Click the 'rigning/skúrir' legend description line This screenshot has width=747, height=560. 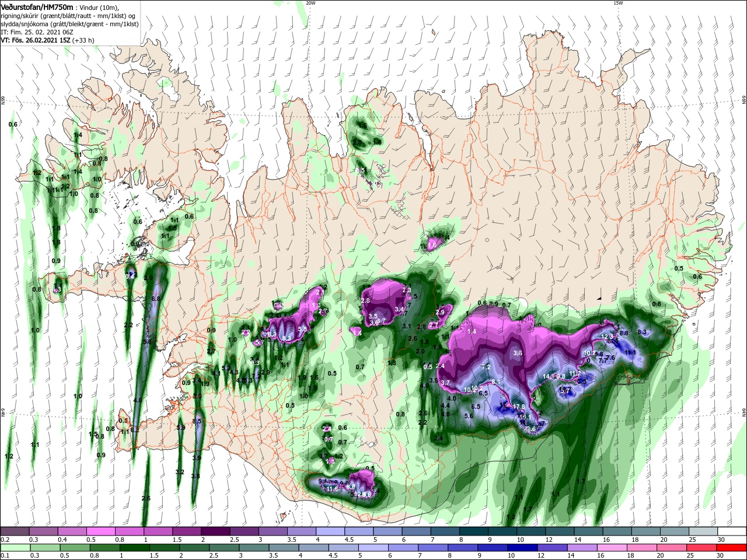pyautogui.click(x=69, y=16)
